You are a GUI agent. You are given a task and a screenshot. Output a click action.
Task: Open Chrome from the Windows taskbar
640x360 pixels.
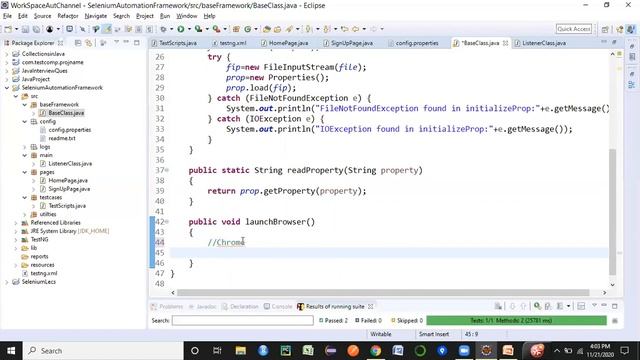(x=376, y=351)
